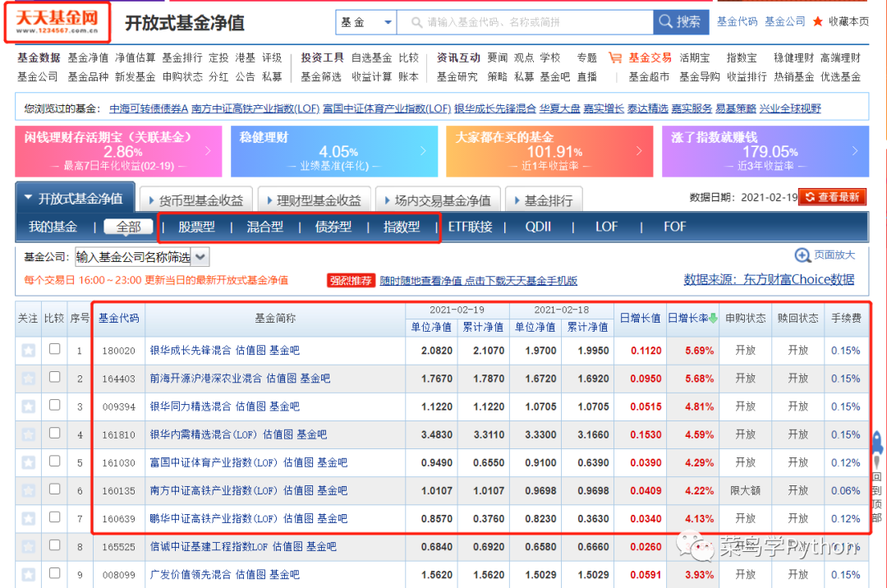Open 基金筛选 under 投资工具
Screen dimensions: 887x588
coord(321,77)
